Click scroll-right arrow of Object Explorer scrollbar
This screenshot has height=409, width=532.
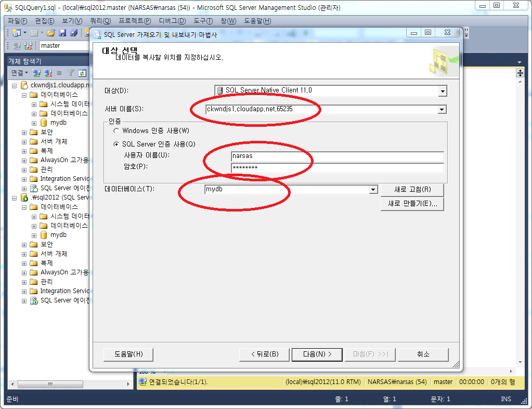pyautogui.click(x=128, y=384)
